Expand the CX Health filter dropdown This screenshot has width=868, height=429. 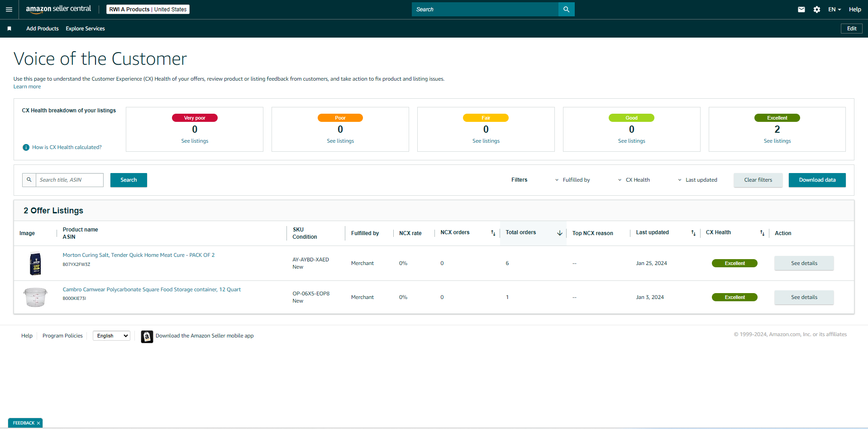[634, 180]
